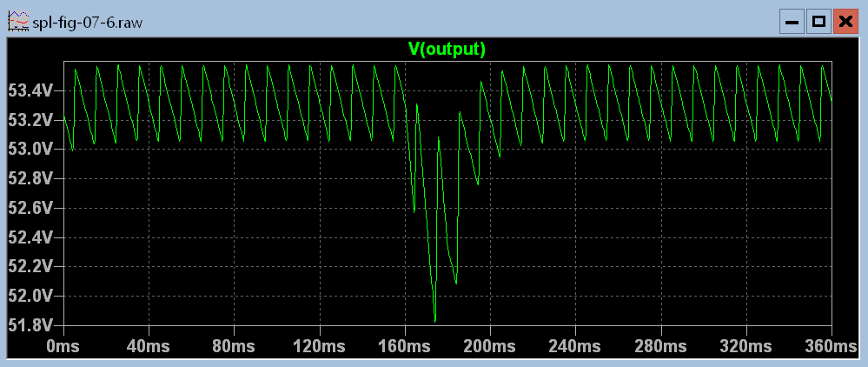Click the 53.4V vertical axis label
The width and height of the screenshot is (868, 367).
coord(30,90)
